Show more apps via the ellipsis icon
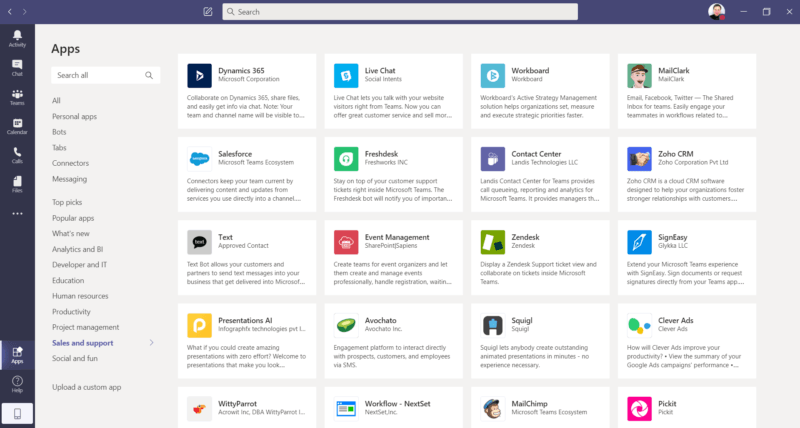The height and width of the screenshot is (428, 800). point(17,214)
